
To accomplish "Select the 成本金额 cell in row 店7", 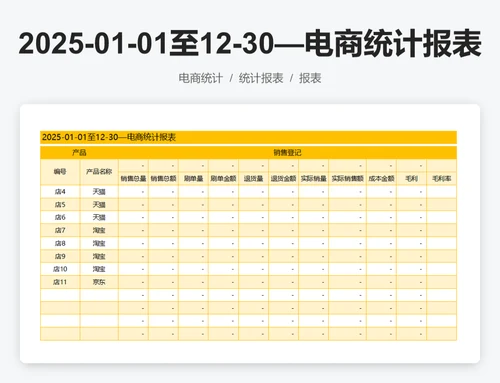I will click(x=381, y=230).
